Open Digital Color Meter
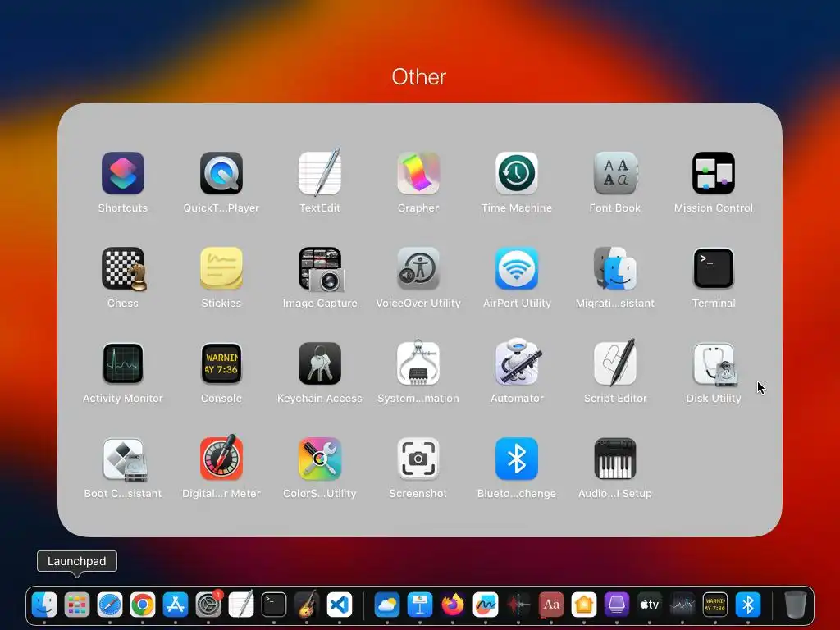 tap(221, 458)
